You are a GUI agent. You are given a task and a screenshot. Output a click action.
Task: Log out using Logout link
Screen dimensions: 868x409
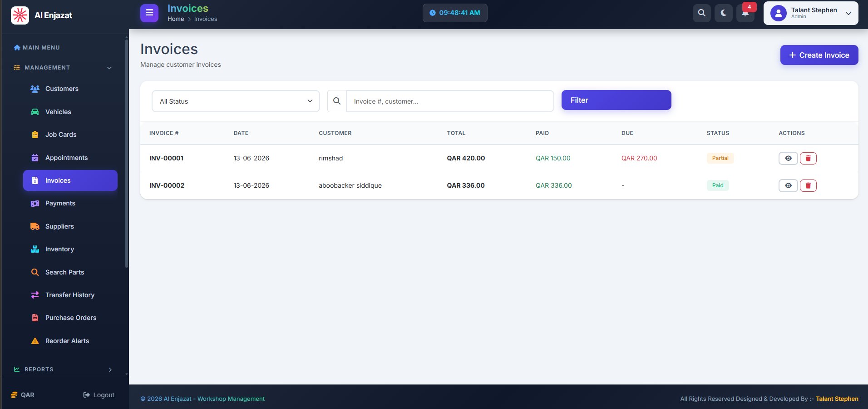(99, 395)
